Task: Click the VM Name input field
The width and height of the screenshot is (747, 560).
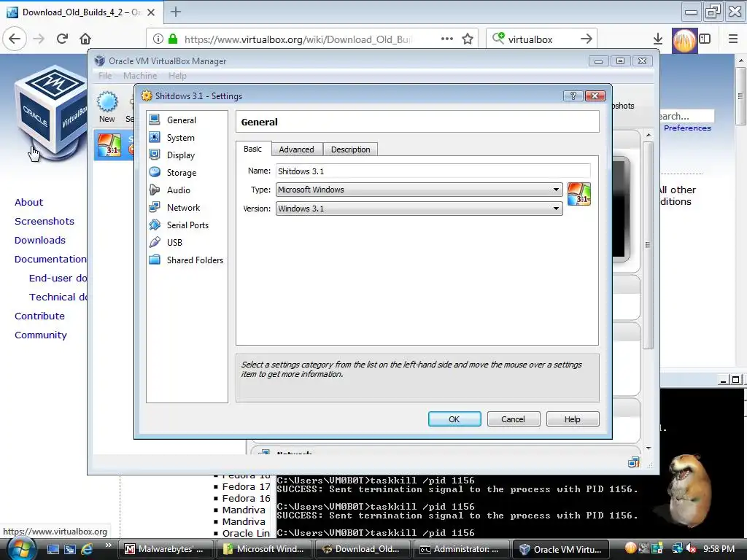Action: 433,171
